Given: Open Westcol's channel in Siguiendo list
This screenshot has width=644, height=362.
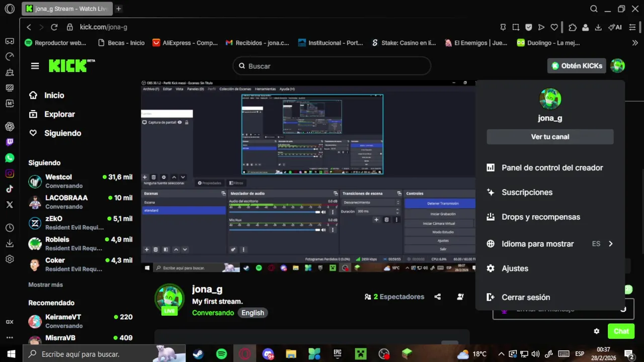Looking at the screenshot, I should 80,181.
